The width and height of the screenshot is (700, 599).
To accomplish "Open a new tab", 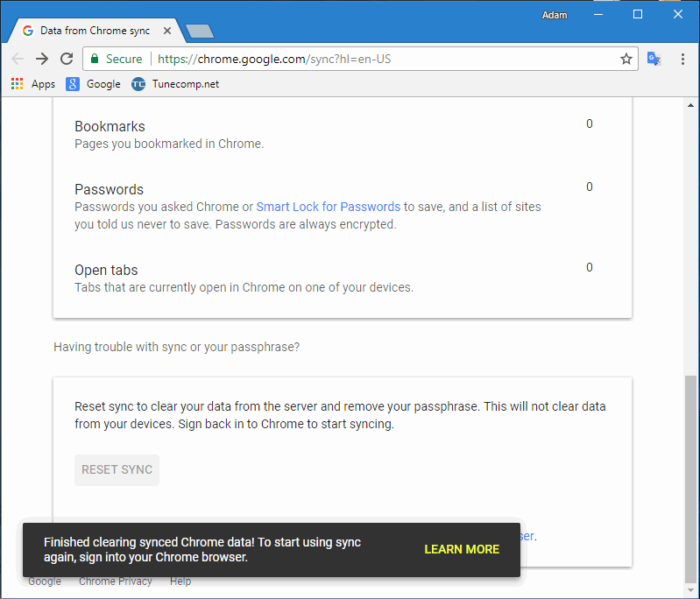I will (x=200, y=32).
